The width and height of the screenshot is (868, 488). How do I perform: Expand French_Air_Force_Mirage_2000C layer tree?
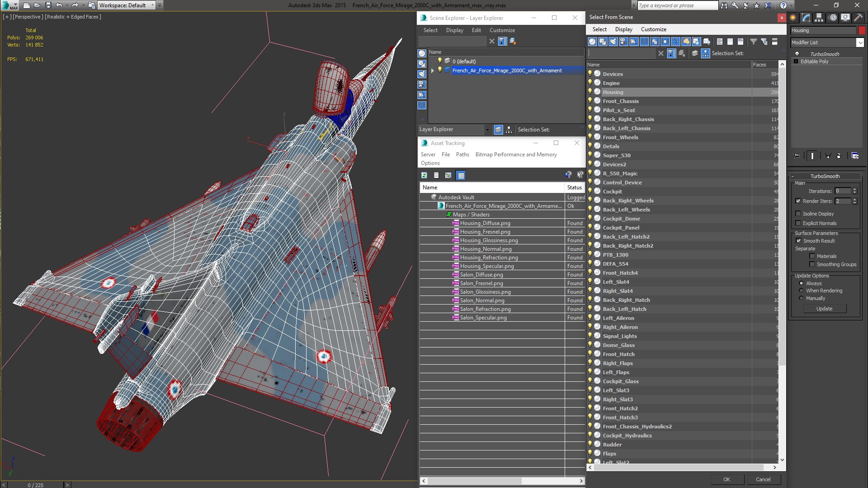click(x=433, y=70)
